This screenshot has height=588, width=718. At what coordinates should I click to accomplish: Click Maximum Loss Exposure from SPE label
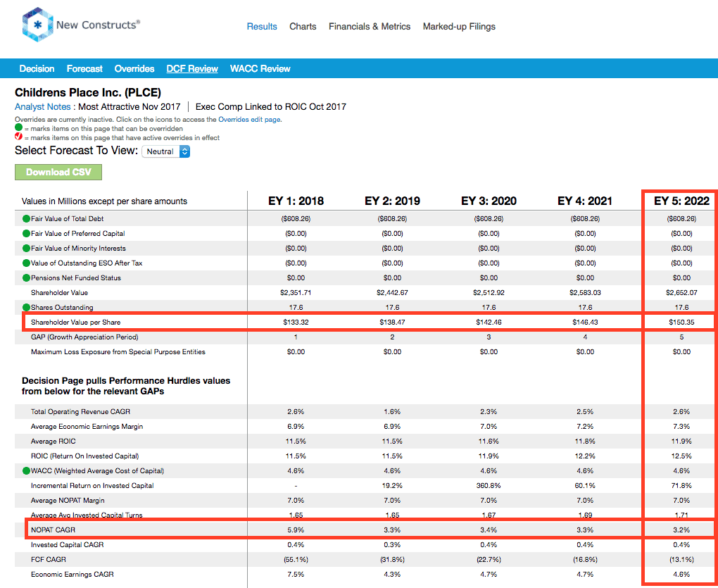coord(118,351)
